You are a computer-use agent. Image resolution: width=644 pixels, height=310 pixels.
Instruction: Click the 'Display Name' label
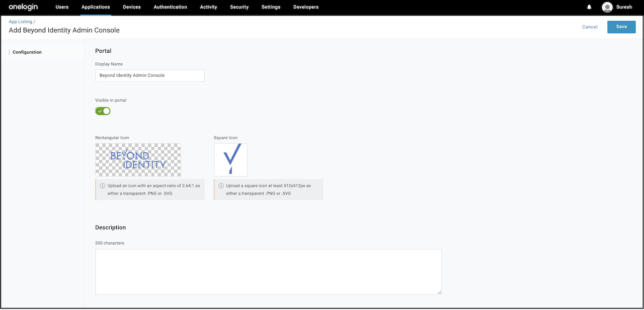[109, 64]
